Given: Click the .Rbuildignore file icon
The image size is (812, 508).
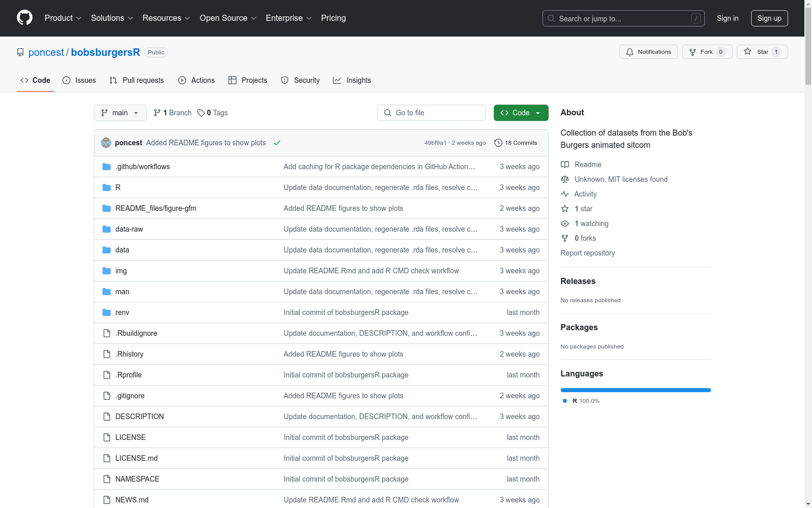Looking at the screenshot, I should coord(107,333).
